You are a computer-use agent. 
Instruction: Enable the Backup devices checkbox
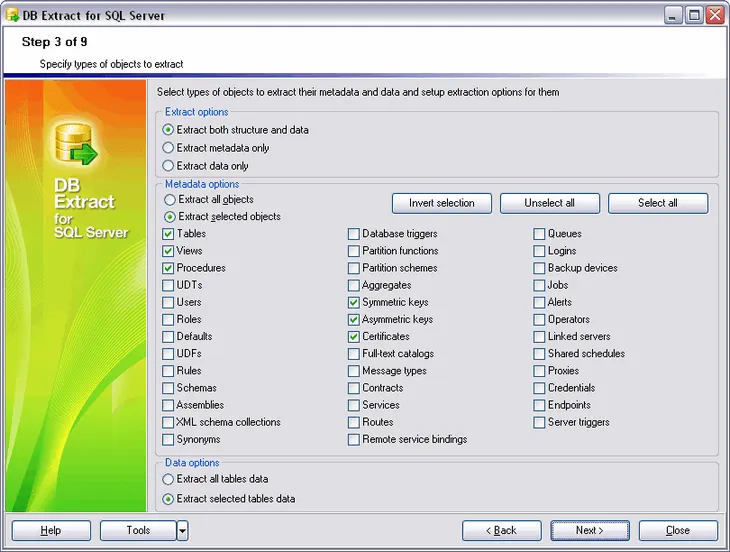[539, 268]
